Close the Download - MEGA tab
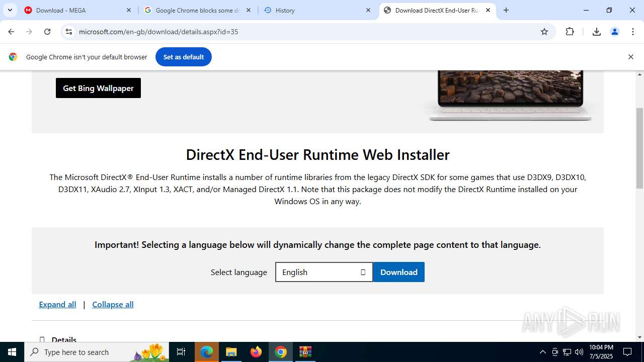This screenshot has width=644, height=362. click(x=129, y=10)
